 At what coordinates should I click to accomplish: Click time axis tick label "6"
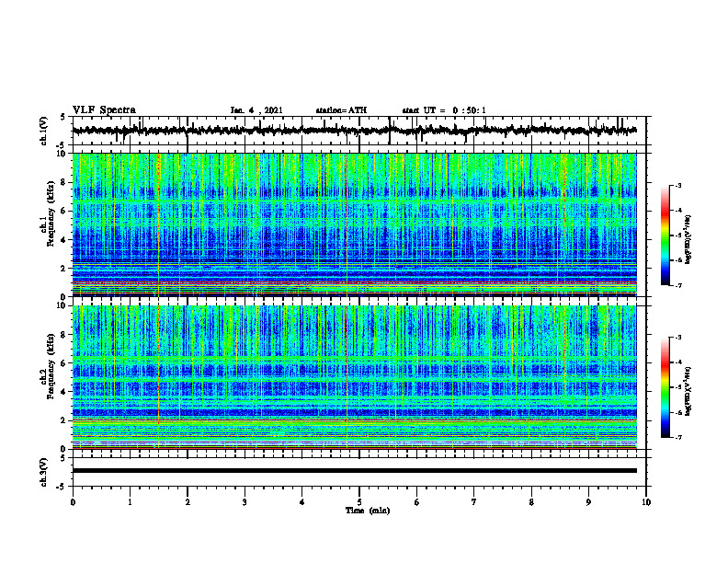click(417, 502)
